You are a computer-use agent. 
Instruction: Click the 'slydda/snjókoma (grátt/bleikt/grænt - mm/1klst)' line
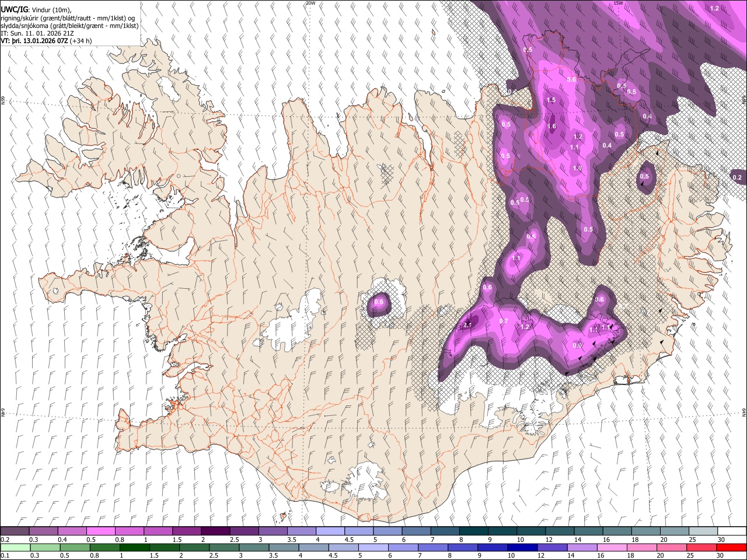[x=69, y=26]
